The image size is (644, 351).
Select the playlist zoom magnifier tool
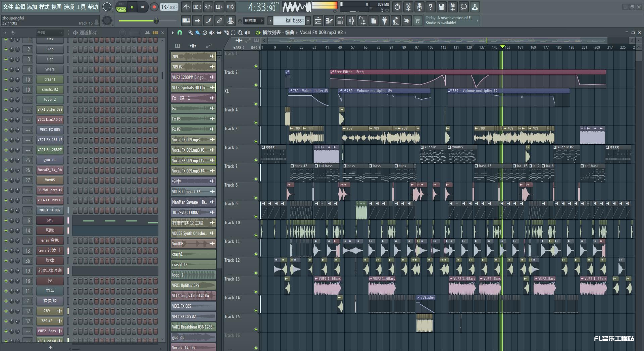(x=240, y=33)
